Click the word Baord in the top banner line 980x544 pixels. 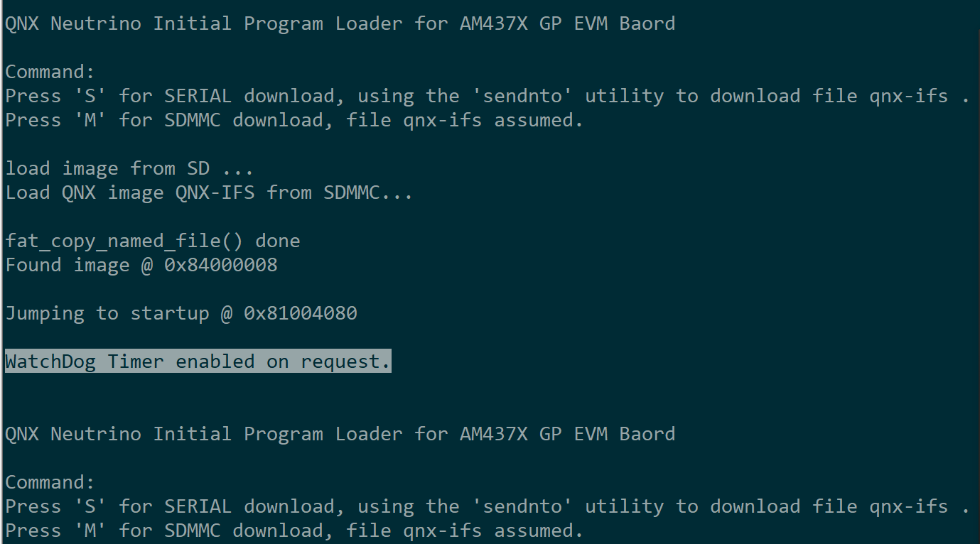[x=647, y=24]
